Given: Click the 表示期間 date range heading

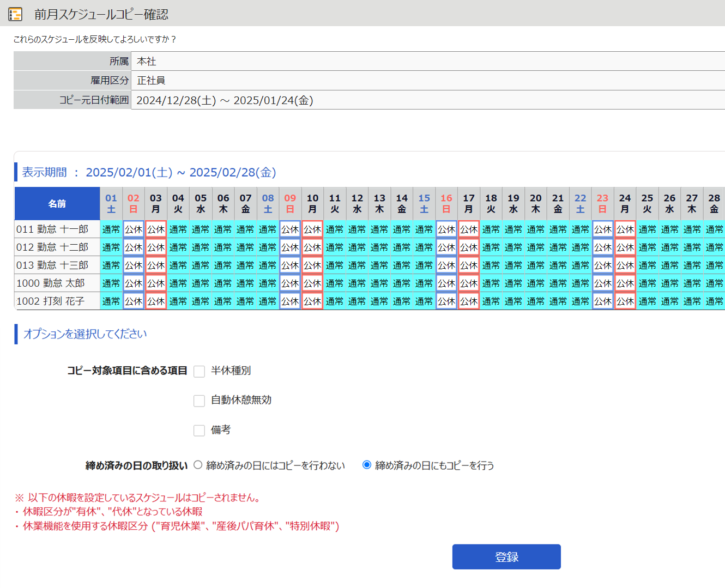Looking at the screenshot, I should pos(149,172).
